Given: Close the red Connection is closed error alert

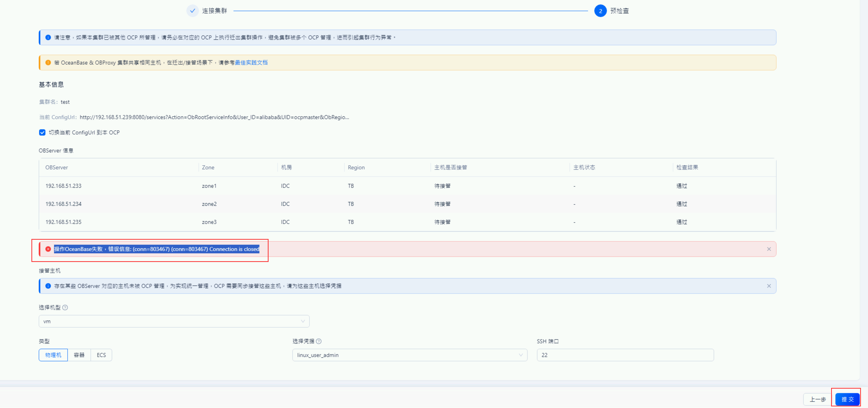Looking at the screenshot, I should coord(769,249).
